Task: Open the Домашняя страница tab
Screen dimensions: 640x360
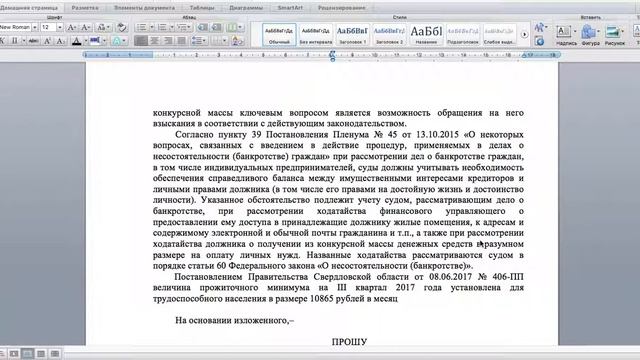Action: pyautogui.click(x=29, y=8)
